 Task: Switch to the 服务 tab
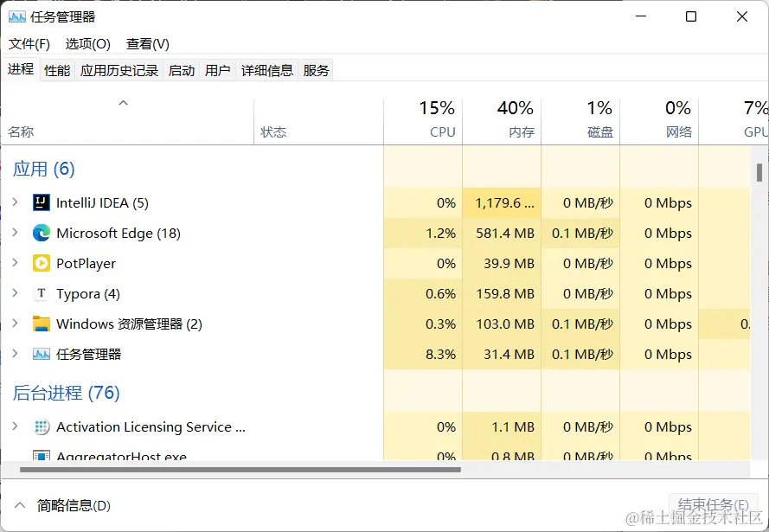click(316, 71)
